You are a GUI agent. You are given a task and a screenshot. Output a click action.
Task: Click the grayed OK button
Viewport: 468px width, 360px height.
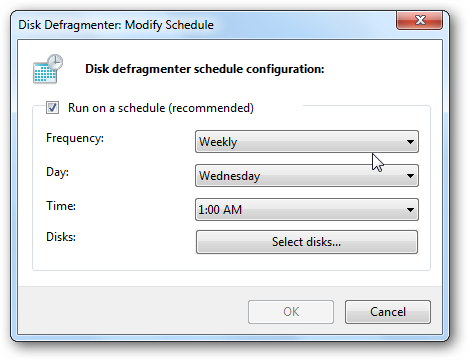point(291,312)
